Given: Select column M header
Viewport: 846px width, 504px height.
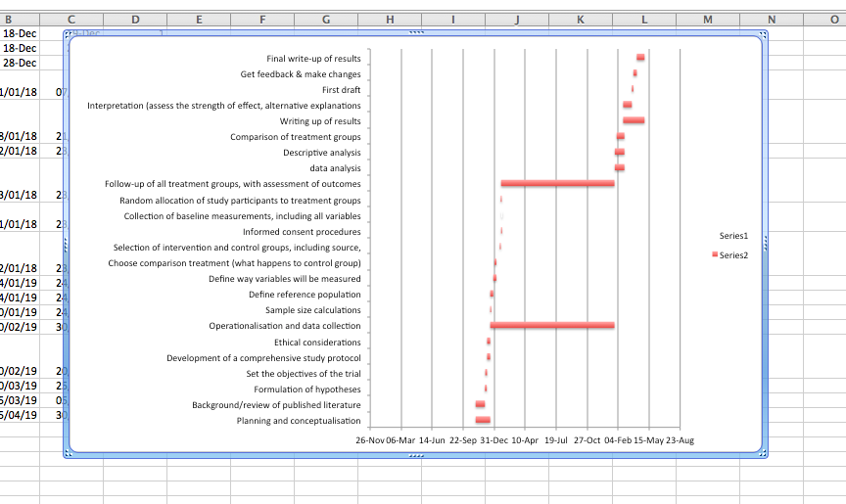Looking at the screenshot, I should [708, 20].
